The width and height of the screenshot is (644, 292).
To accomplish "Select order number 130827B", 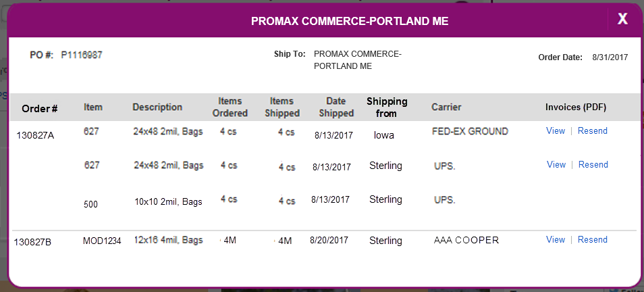I will (33, 242).
